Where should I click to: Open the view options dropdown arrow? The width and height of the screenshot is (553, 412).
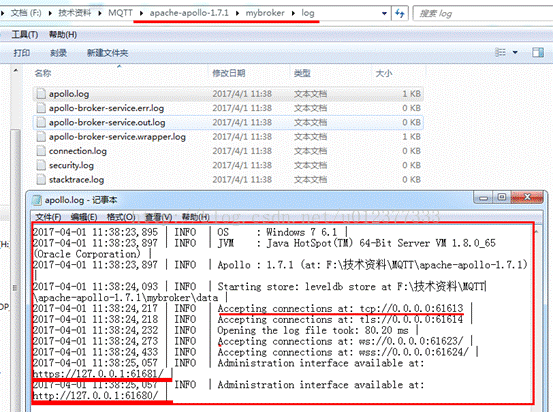[x=515, y=53]
